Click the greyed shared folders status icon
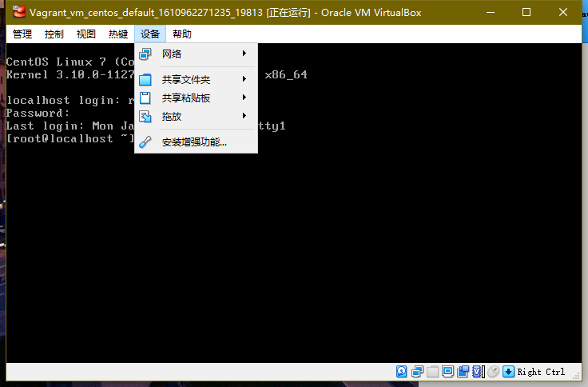The image size is (588, 387). point(432,372)
